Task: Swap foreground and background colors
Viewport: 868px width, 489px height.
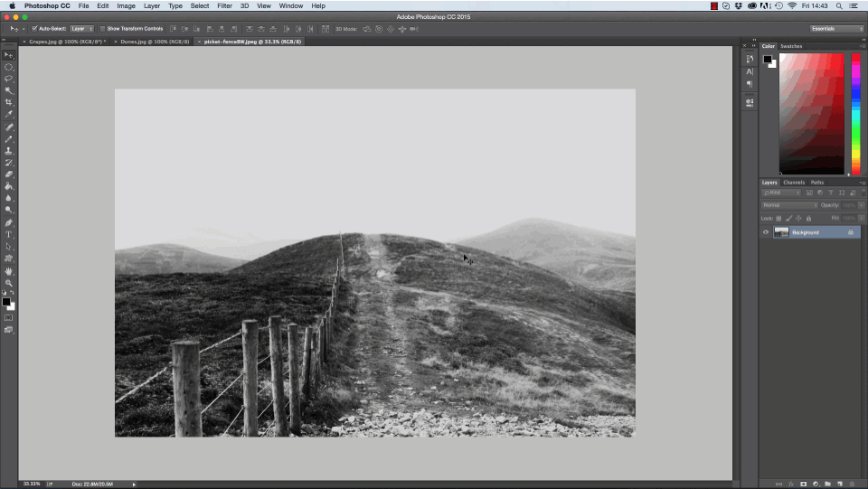Action: click(12, 293)
